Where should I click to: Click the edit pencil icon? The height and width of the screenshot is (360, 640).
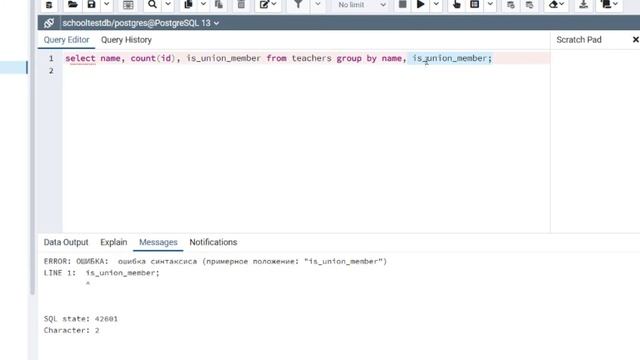(x=268, y=4)
